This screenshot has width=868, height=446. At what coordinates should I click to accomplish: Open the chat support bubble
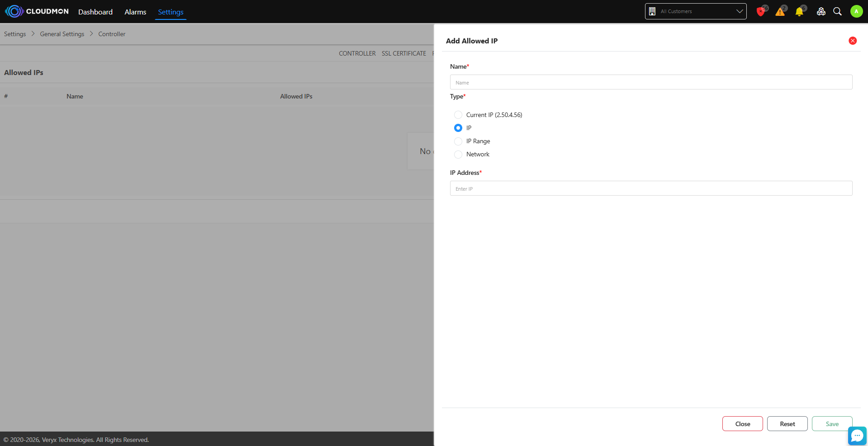857,436
